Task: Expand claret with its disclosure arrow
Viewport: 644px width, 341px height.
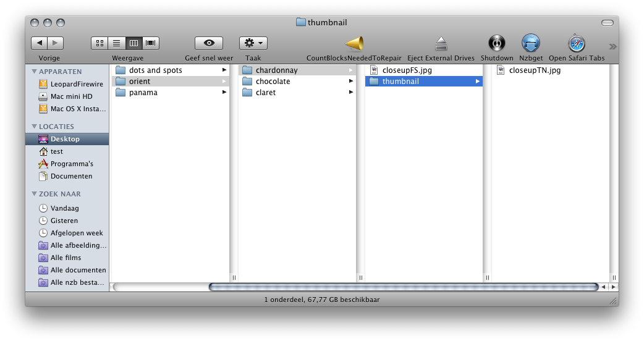Action: [x=351, y=92]
